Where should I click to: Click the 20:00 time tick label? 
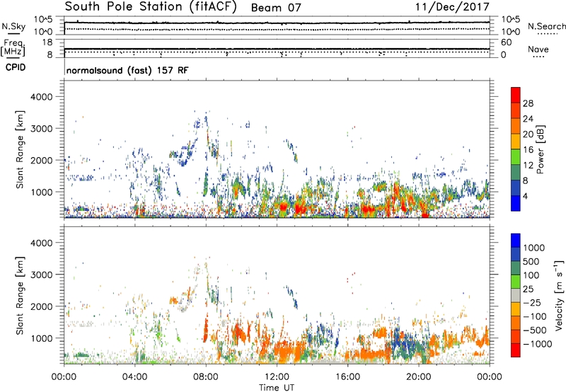tap(418, 377)
